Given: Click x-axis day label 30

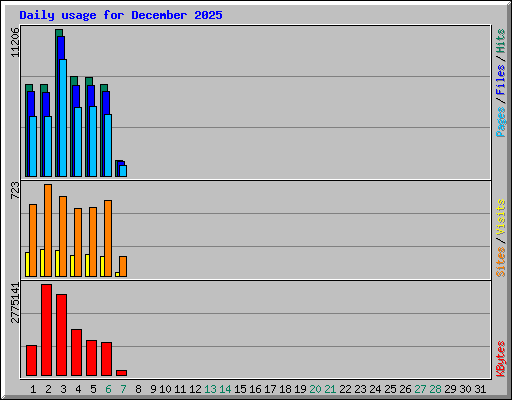Looking at the screenshot, I should point(465,389).
